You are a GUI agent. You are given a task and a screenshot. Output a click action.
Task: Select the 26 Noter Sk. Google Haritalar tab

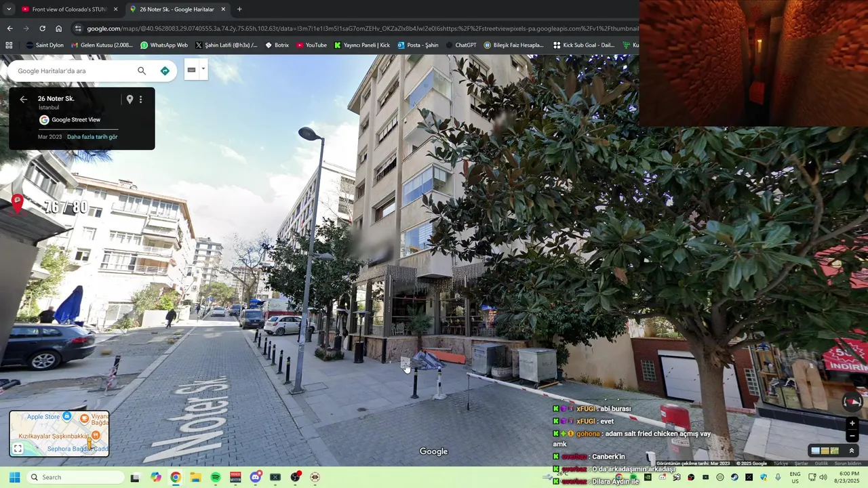(176, 9)
